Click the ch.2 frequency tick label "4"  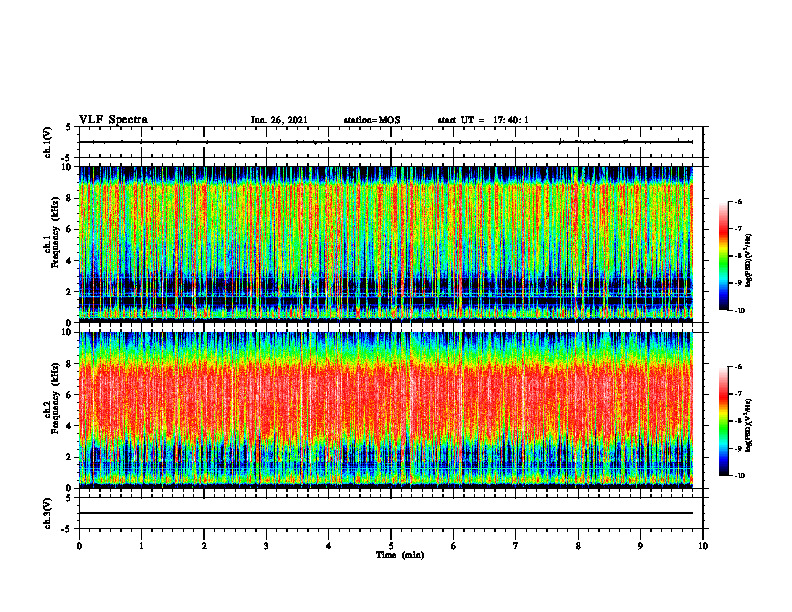click(x=70, y=426)
